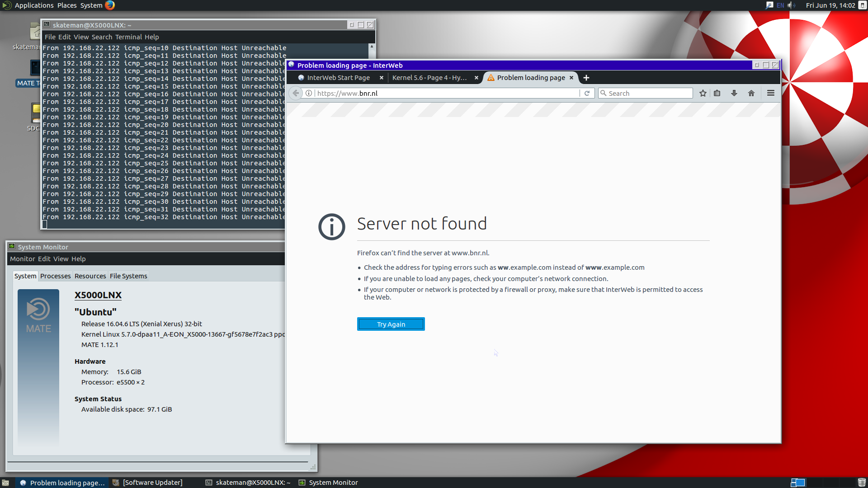The image size is (868, 488).
Task: Open the downloads arrow icon
Action: (x=734, y=93)
